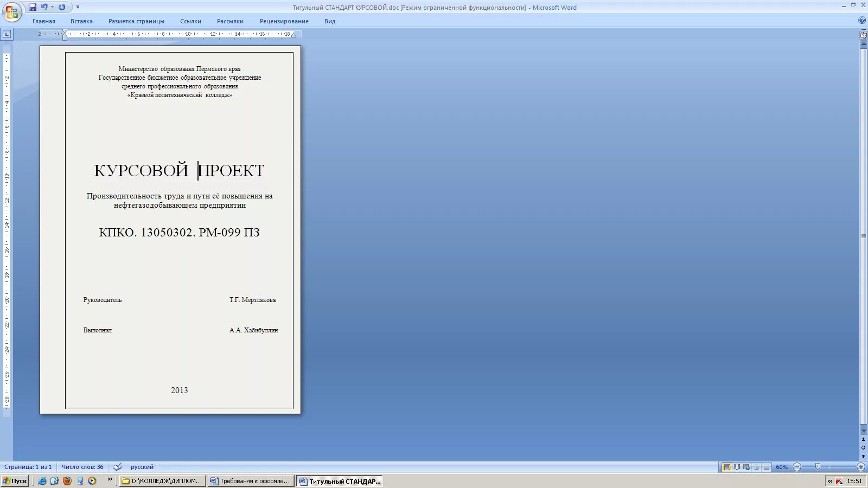Click the Страница: 1 из 1 page indicator
The height and width of the screenshot is (488, 868).
[28, 467]
